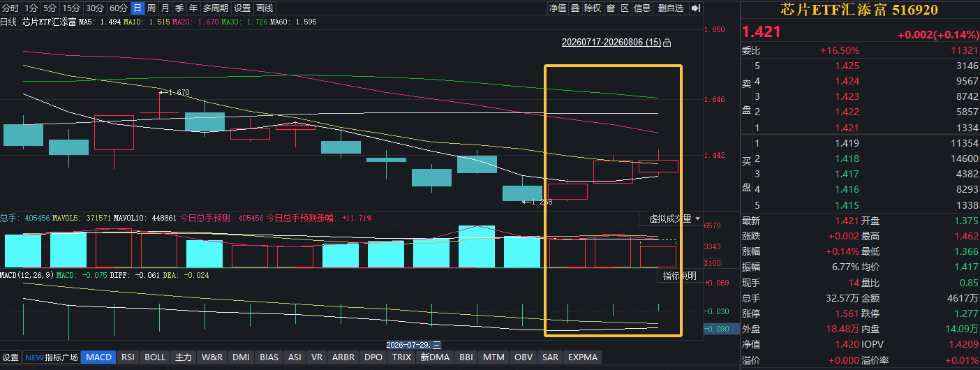980x370 pixels.
Task: Select the 主力 indicator tab
Action: pyautogui.click(x=183, y=357)
